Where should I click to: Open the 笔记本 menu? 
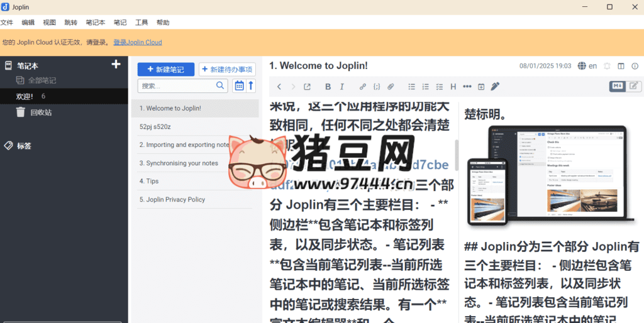pyautogui.click(x=96, y=23)
